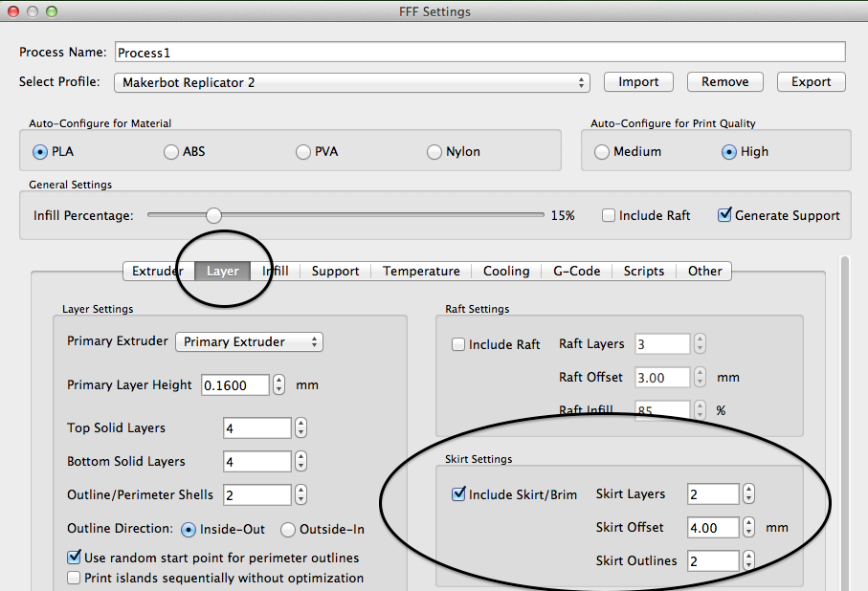The height and width of the screenshot is (591, 868).
Task: Click the Skirt Layers field
Action: (713, 494)
